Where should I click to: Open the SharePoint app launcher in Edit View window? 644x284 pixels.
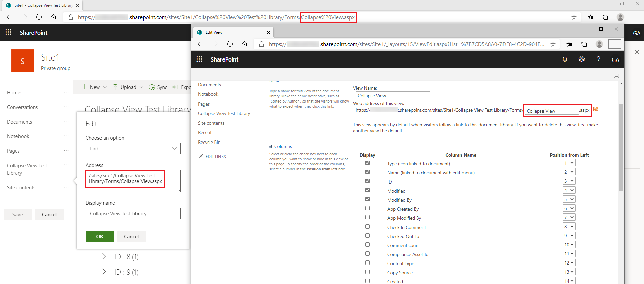tap(199, 59)
